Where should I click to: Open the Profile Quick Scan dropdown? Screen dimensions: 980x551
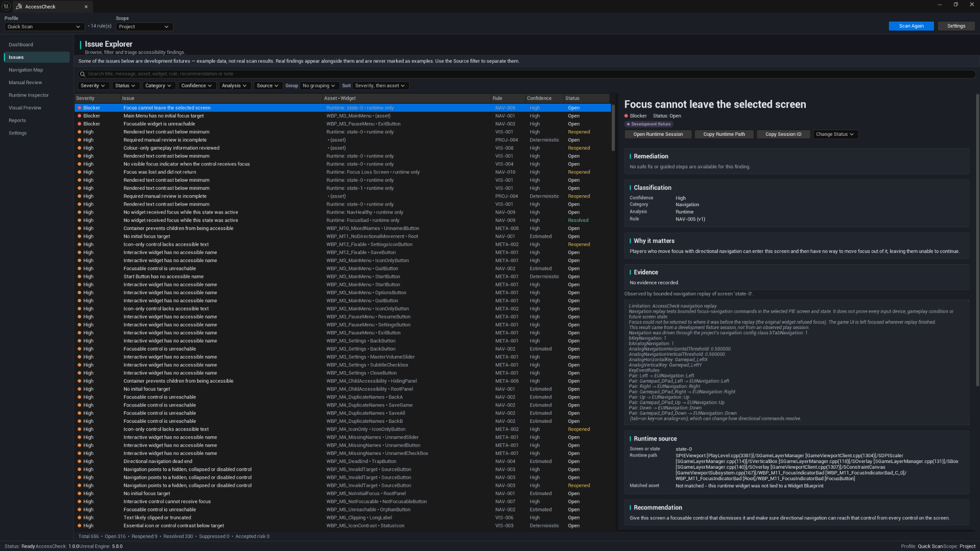pyautogui.click(x=44, y=27)
